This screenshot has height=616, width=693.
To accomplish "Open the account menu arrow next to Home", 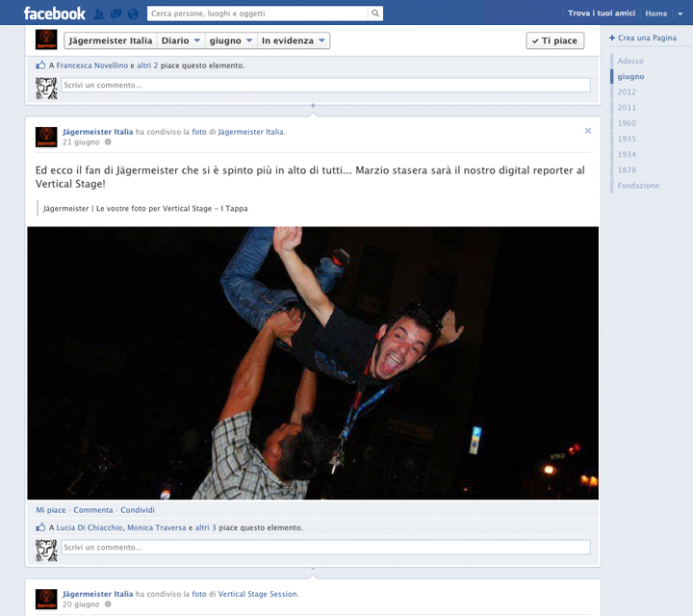I will 681,13.
